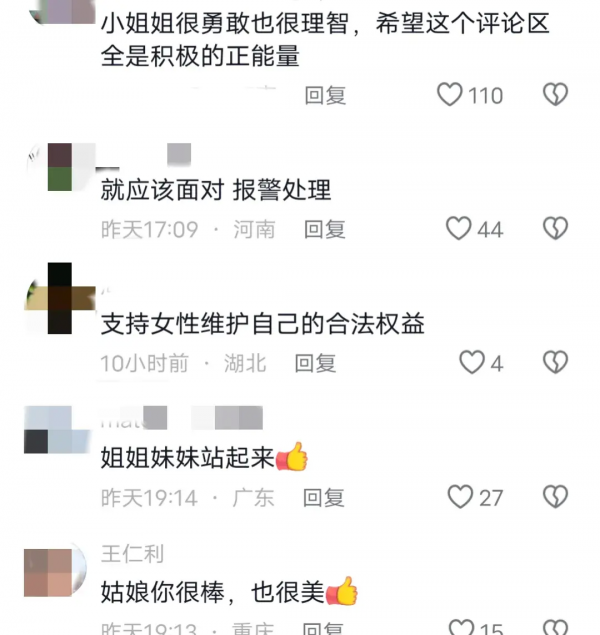This screenshot has width=600, height=635.
Task: Reply to the 河南 comment
Action: click(325, 230)
